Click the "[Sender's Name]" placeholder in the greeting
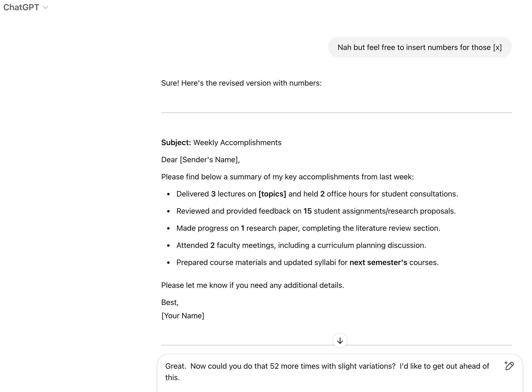The image size is (532, 392). click(209, 160)
